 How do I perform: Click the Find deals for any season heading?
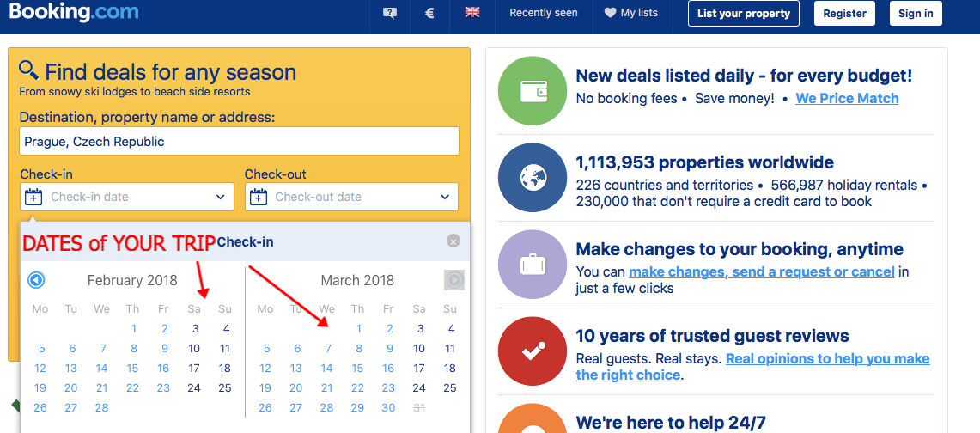click(171, 72)
